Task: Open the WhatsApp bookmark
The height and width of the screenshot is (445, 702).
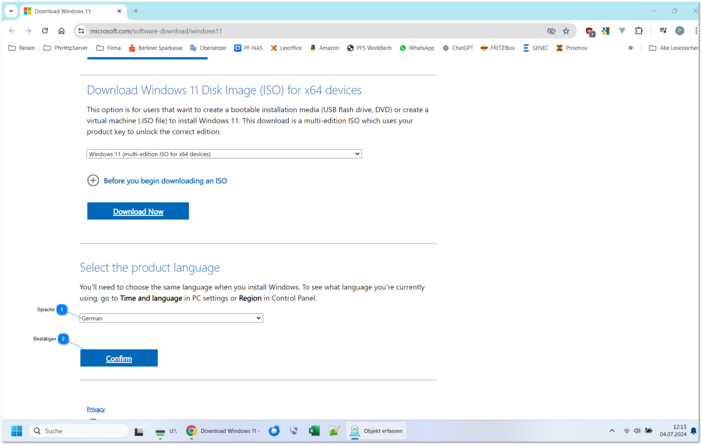Action: pyautogui.click(x=416, y=48)
